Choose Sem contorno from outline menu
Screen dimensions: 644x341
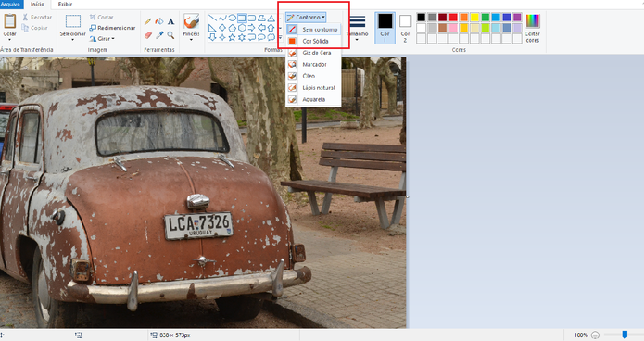(x=313, y=30)
